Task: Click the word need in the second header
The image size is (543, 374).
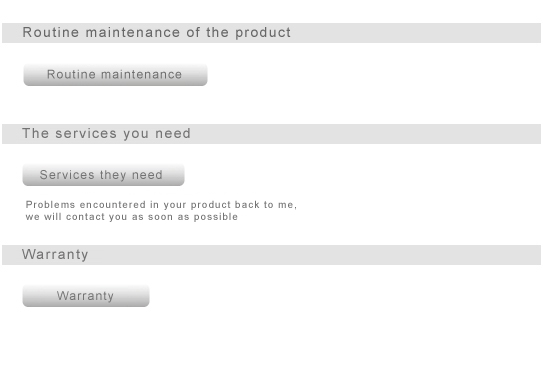Action: coord(173,134)
